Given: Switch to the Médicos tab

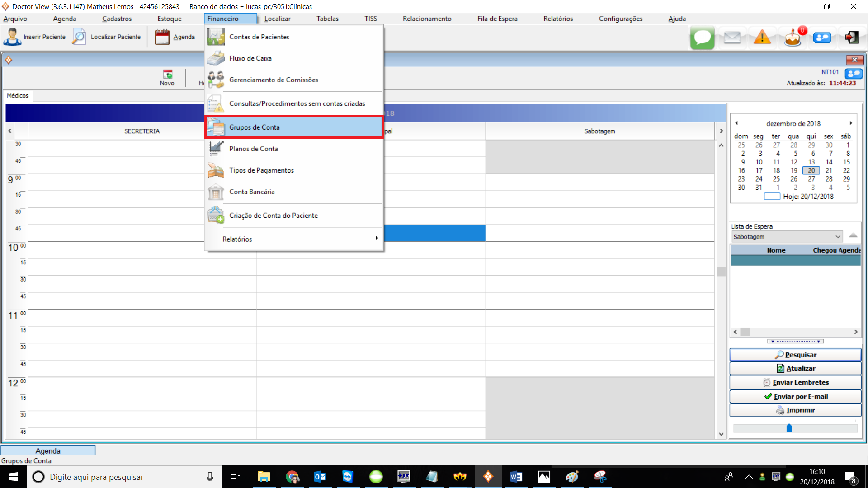Looking at the screenshot, I should point(18,96).
